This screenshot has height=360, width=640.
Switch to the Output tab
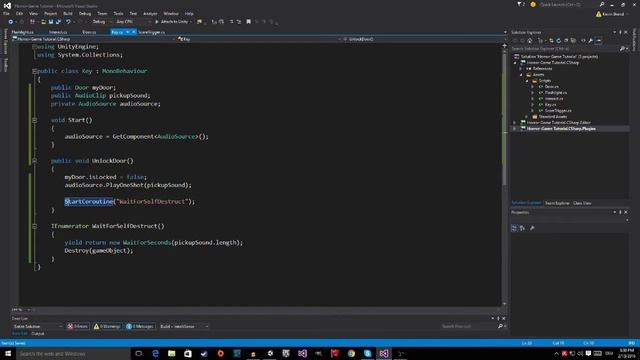pos(38,333)
